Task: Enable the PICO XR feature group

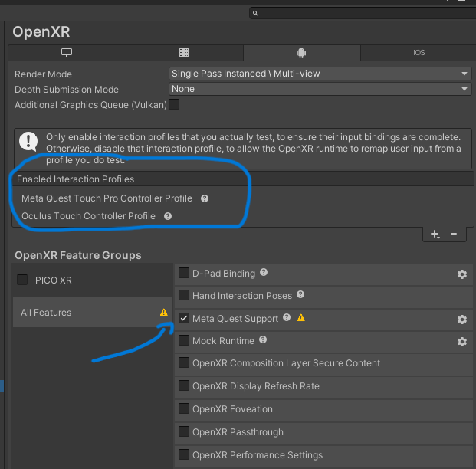Action: click(22, 280)
